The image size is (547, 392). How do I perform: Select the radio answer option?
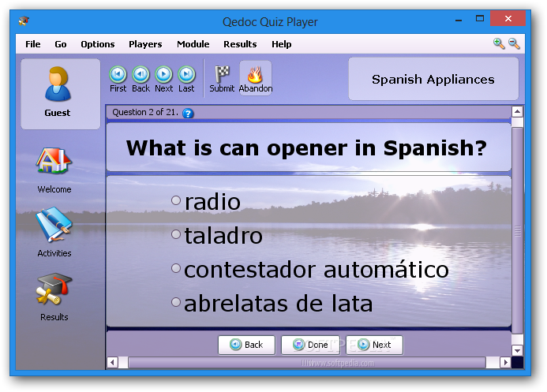point(176,200)
